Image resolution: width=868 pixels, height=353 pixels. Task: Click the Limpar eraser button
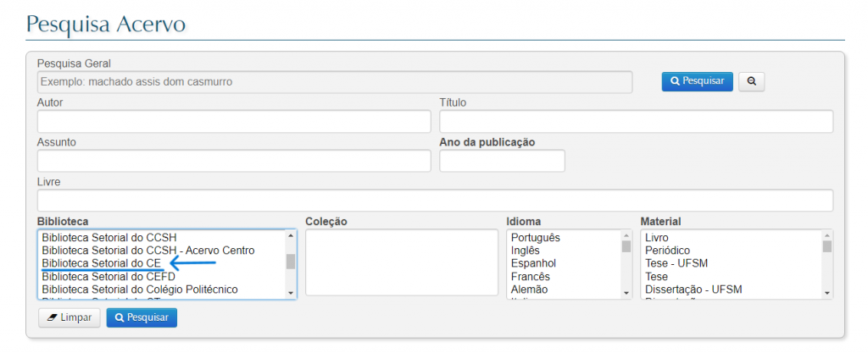(70, 317)
